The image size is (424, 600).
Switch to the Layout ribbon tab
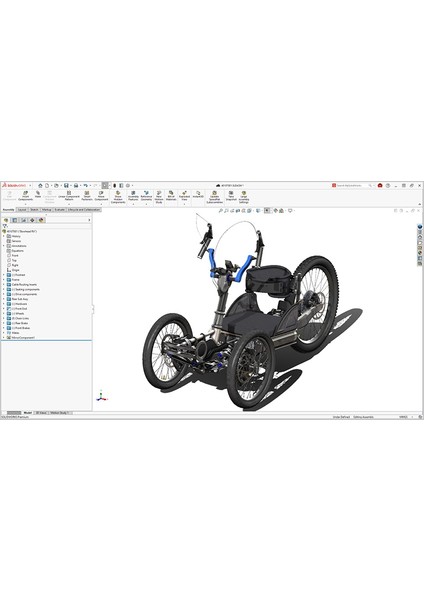click(22, 210)
